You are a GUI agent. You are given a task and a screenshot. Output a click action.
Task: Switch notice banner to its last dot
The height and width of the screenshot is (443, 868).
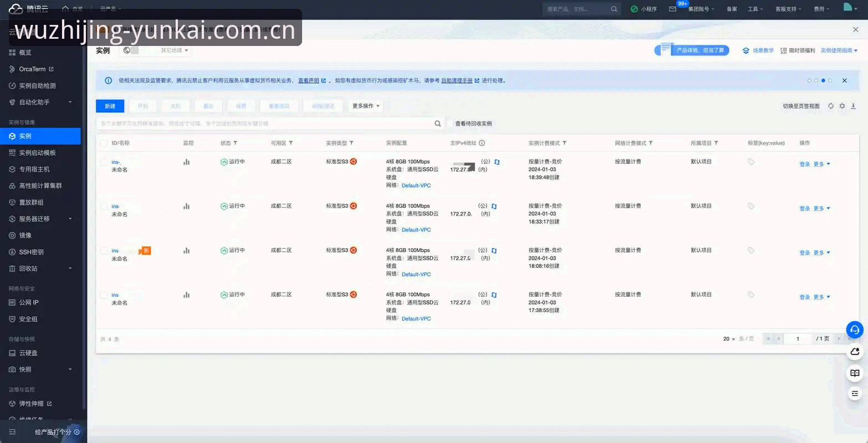coord(830,80)
